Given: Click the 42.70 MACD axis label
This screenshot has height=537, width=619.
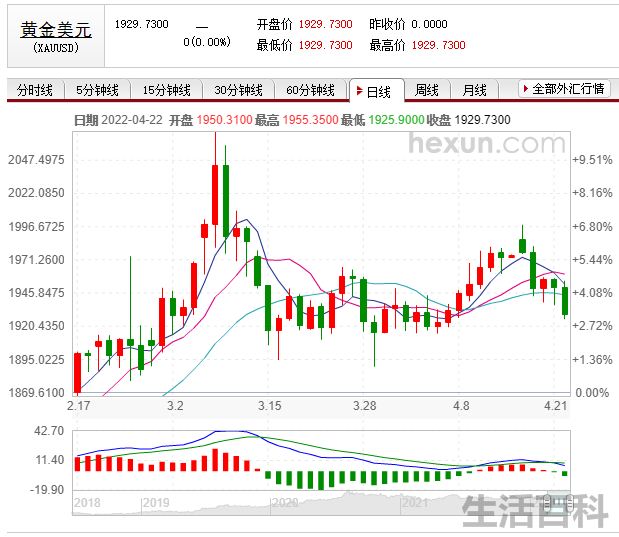Looking at the screenshot, I should click(x=49, y=431).
